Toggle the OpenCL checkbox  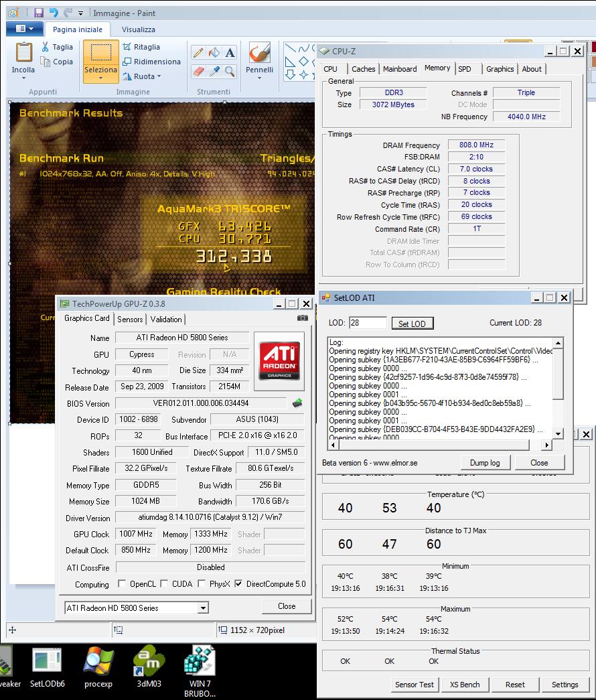point(122,583)
